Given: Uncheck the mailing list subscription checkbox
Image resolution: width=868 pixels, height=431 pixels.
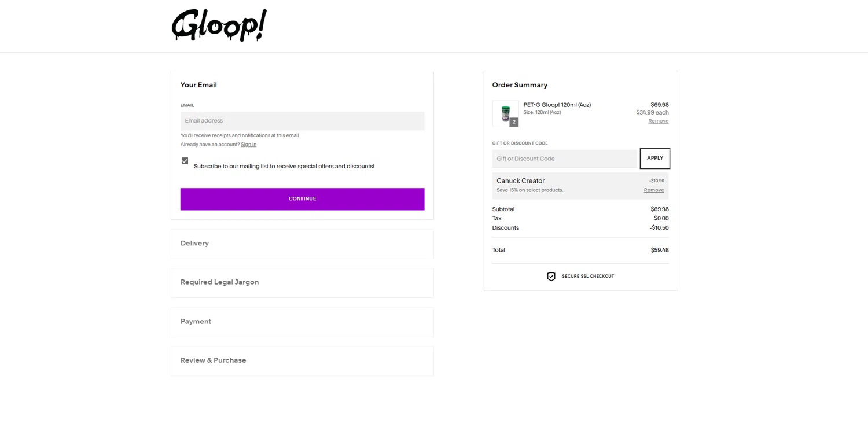Looking at the screenshot, I should (x=185, y=161).
